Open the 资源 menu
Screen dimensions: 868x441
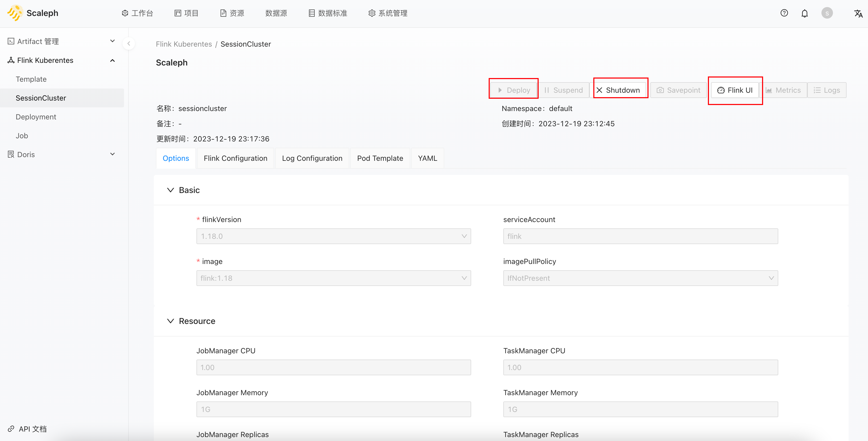[x=232, y=13]
